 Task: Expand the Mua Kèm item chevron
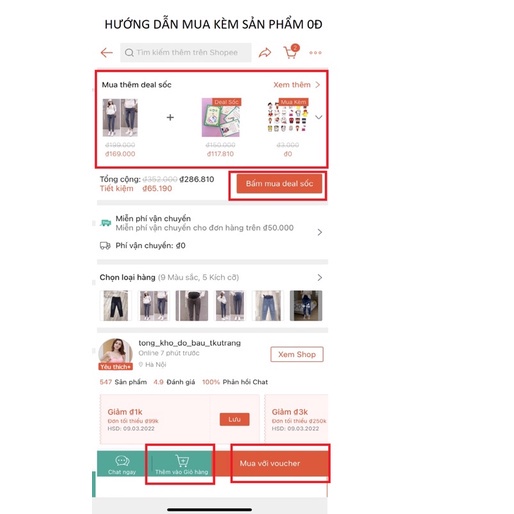319,117
